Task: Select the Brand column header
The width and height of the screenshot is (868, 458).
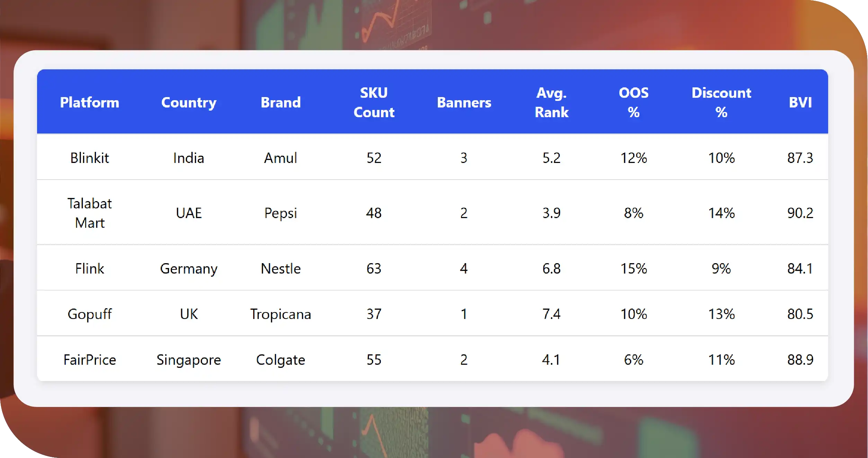Action: (x=281, y=103)
